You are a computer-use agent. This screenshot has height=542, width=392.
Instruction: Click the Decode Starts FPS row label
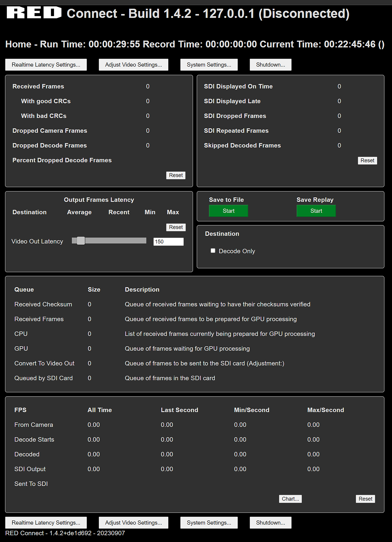tap(34, 439)
